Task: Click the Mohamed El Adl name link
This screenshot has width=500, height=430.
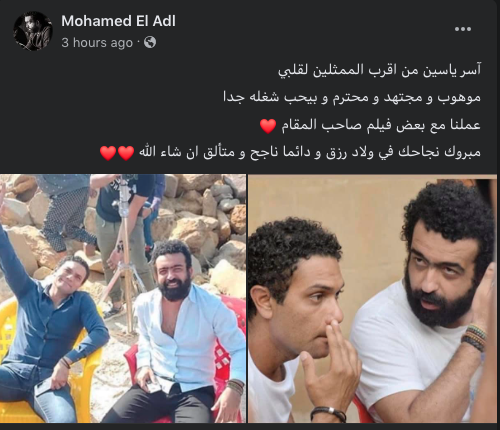Action: pos(118,21)
